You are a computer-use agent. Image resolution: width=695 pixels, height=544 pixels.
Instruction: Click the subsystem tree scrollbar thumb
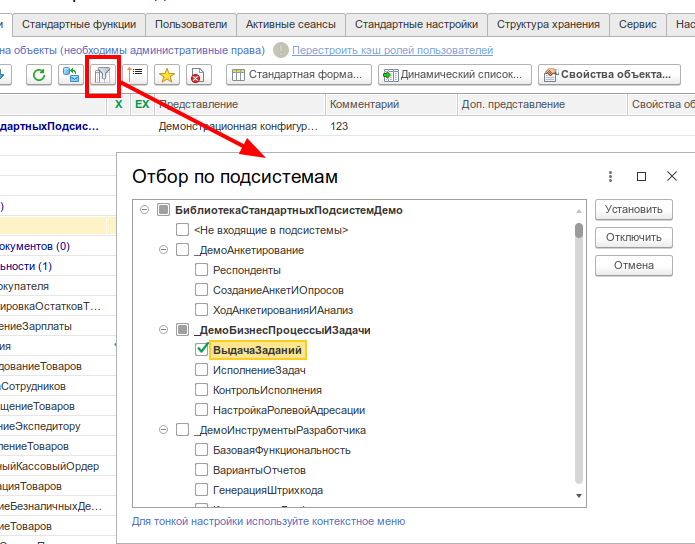[579, 231]
